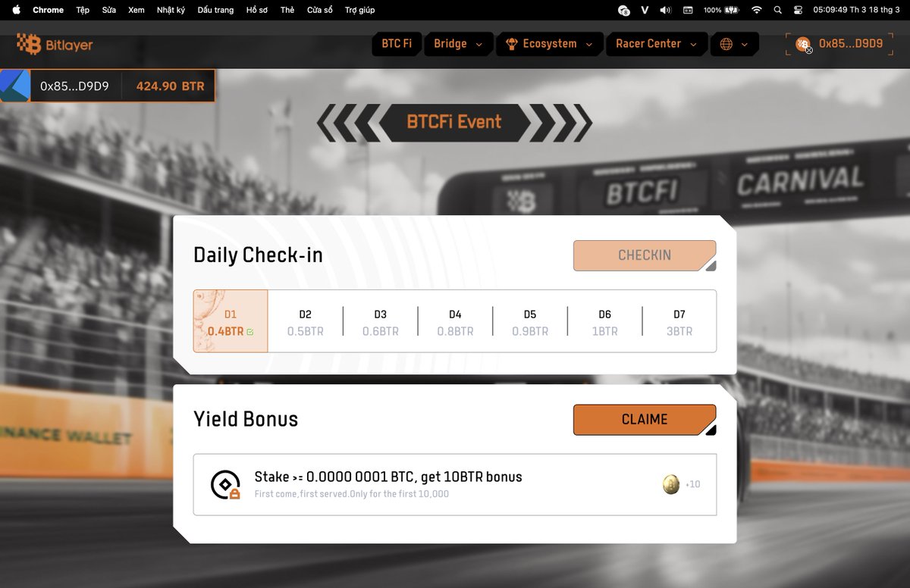Open the Xem menu
The width and height of the screenshot is (910, 588).
136,10
